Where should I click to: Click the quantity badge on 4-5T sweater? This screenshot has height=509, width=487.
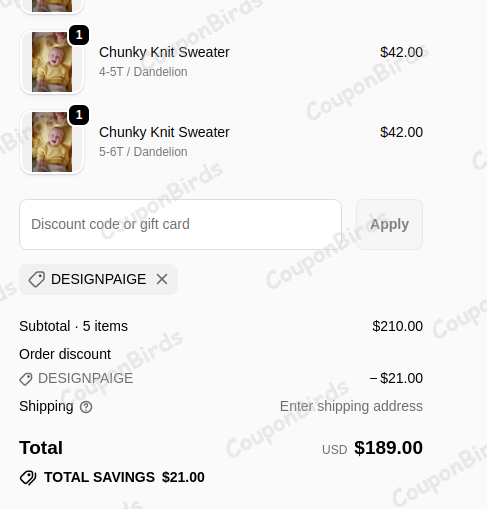(x=79, y=35)
